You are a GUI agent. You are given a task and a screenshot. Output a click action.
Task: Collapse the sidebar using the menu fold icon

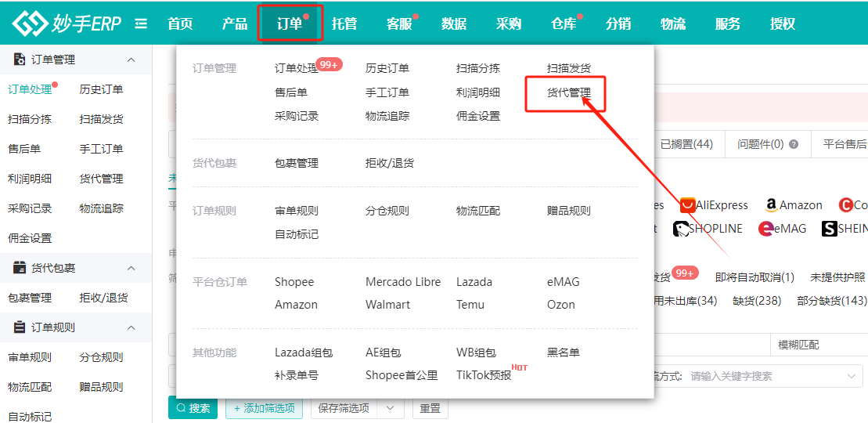point(141,23)
